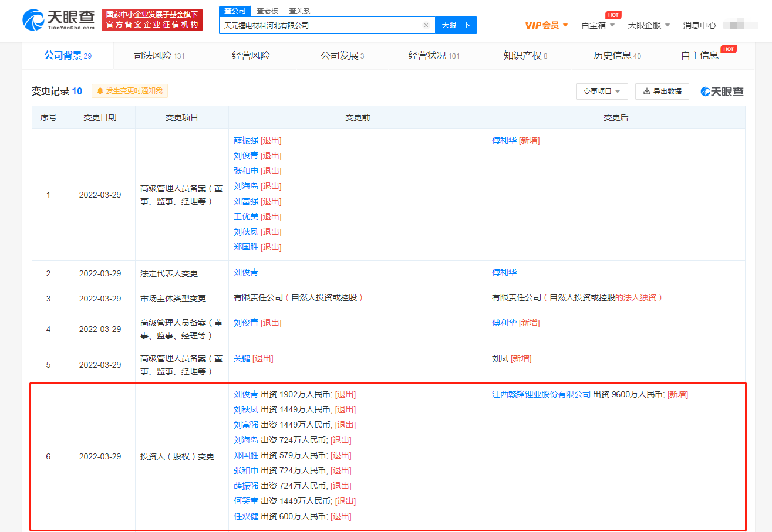
Task: Click the 导出数据 button
Action: pyautogui.click(x=662, y=92)
